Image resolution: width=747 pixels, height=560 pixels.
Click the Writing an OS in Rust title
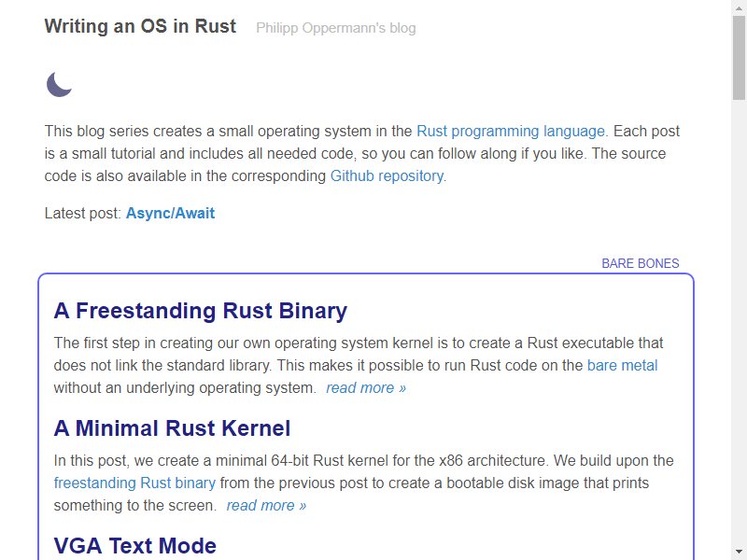tap(140, 26)
